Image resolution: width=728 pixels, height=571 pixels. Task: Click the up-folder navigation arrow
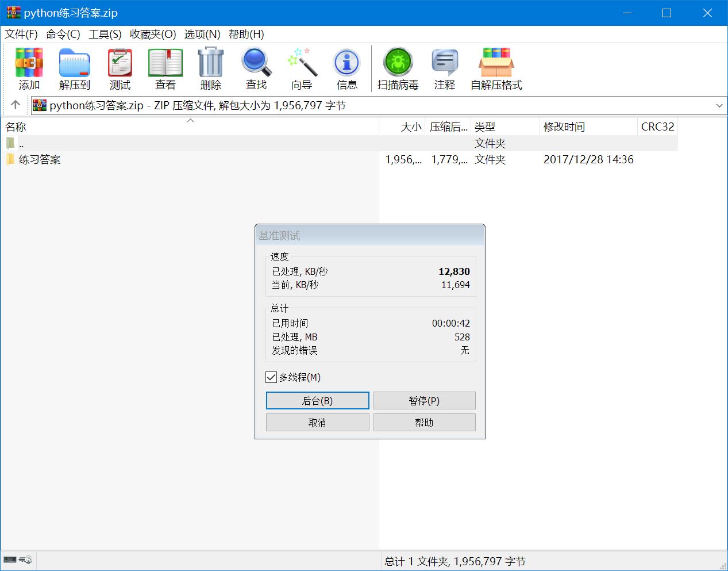click(x=14, y=105)
